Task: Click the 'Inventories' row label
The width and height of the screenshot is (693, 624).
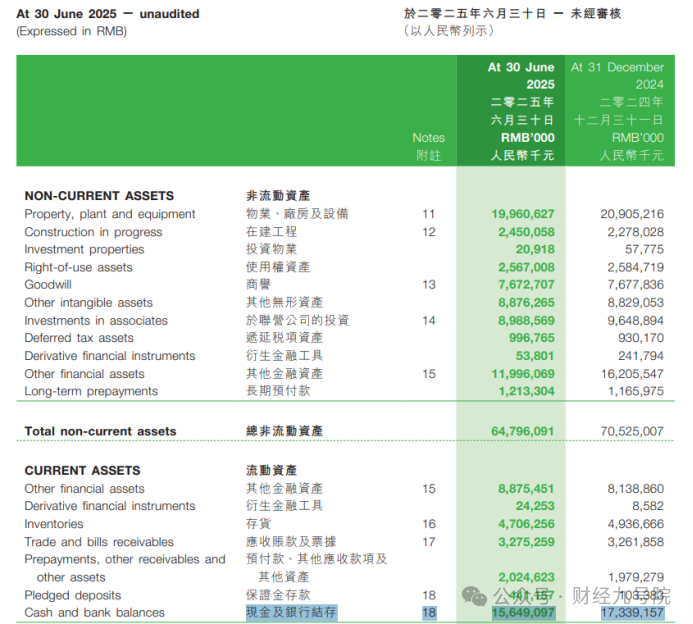Action: [54, 524]
